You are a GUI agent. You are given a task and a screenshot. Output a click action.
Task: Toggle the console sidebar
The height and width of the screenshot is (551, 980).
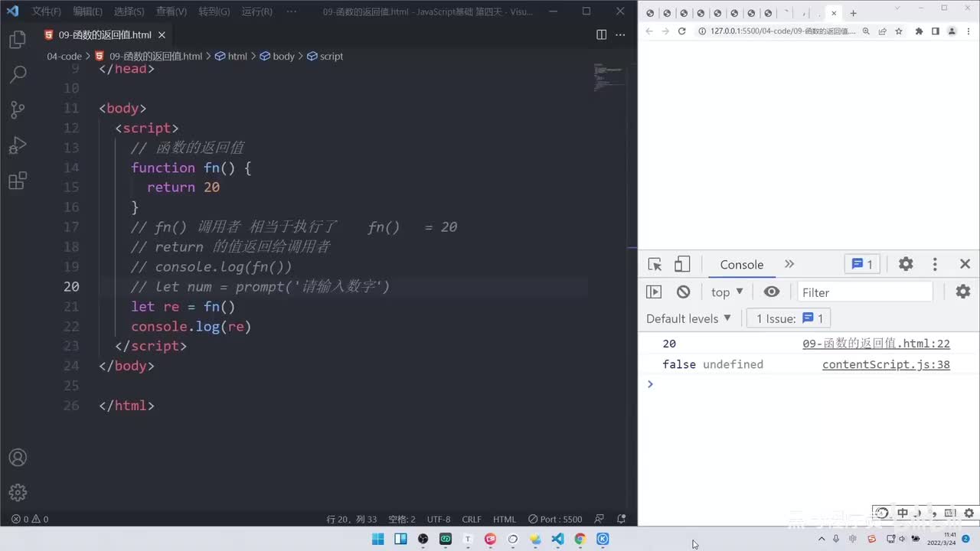tap(654, 292)
